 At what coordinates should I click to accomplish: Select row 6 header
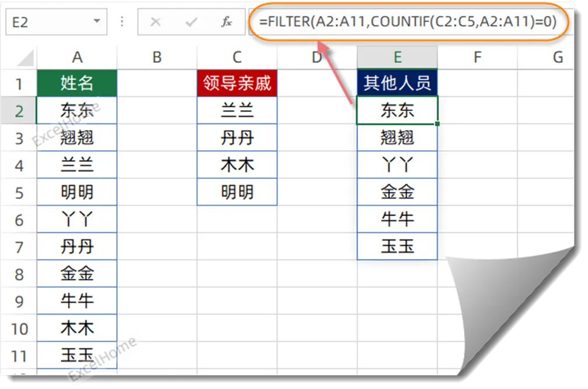(x=19, y=220)
